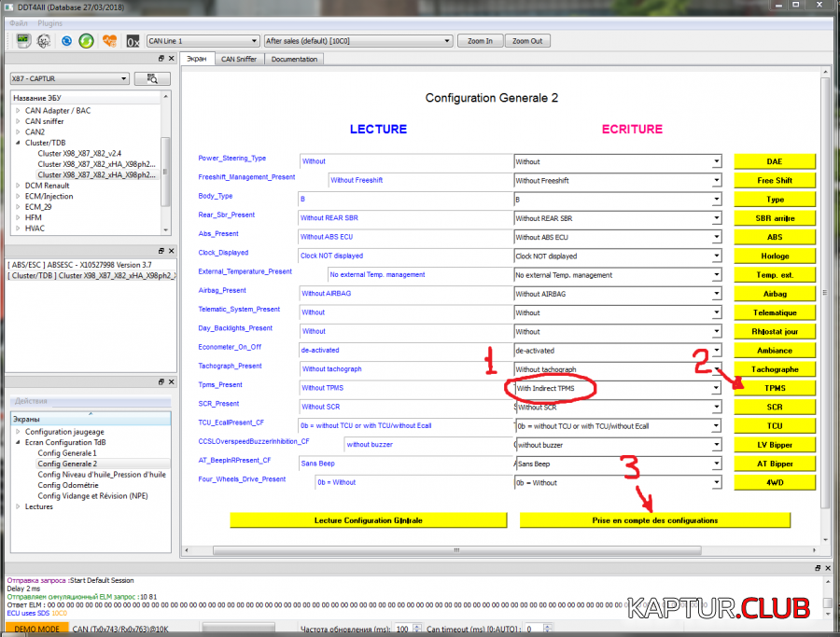Viewport: 840px width, 637px height.
Task: Click the 0x hex toolbar icon
Action: [x=133, y=41]
